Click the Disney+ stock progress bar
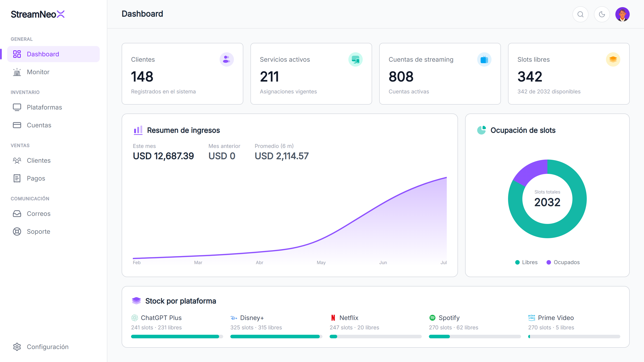 click(x=276, y=337)
